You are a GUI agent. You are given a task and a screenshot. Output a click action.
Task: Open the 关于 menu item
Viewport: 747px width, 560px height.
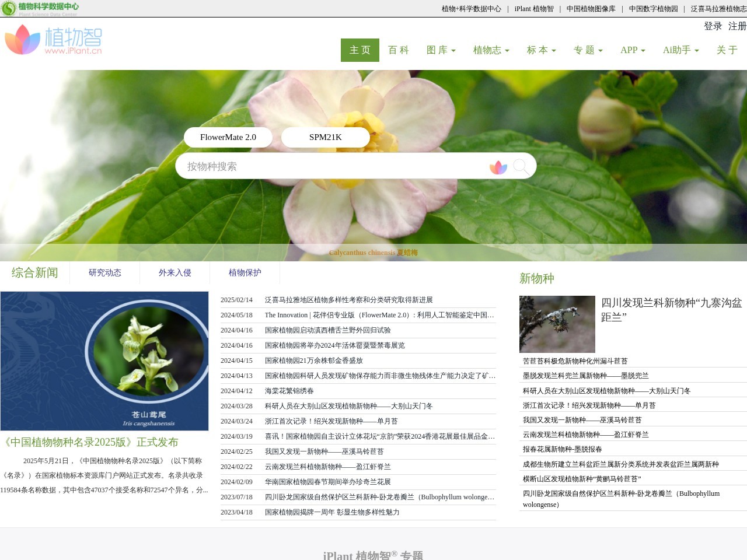(x=725, y=50)
